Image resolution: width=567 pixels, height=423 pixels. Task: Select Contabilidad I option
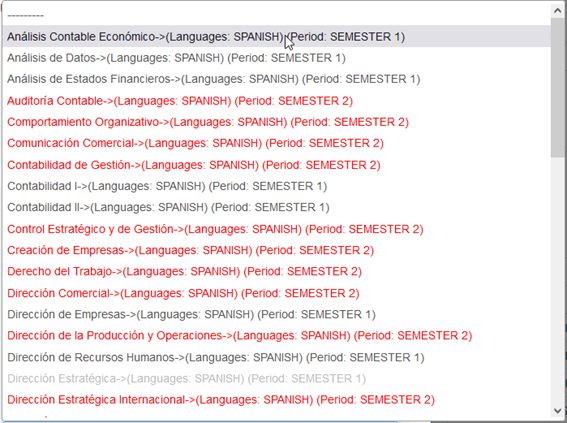277,186
